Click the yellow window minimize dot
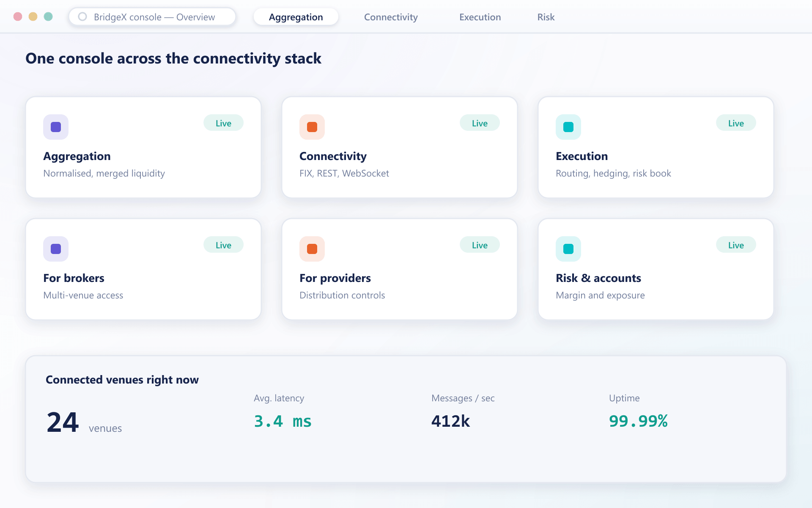The height and width of the screenshot is (508, 812). click(x=33, y=17)
